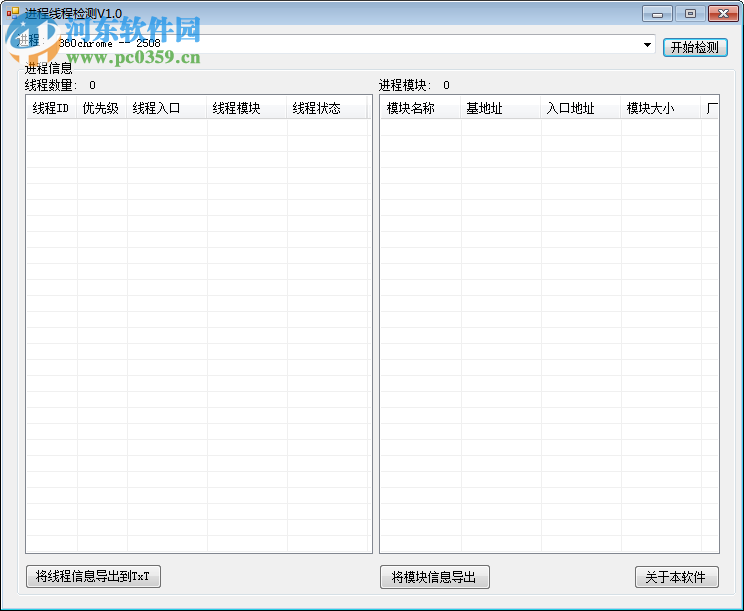Click the 线程模块 column header
The height and width of the screenshot is (611, 744).
(247, 108)
